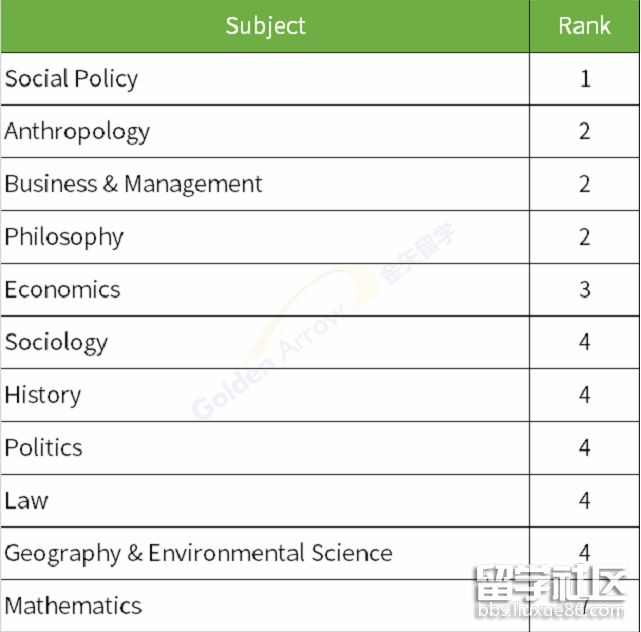641x632 pixels.
Task: Select the Anthropology subject cell
Action: pos(77,132)
